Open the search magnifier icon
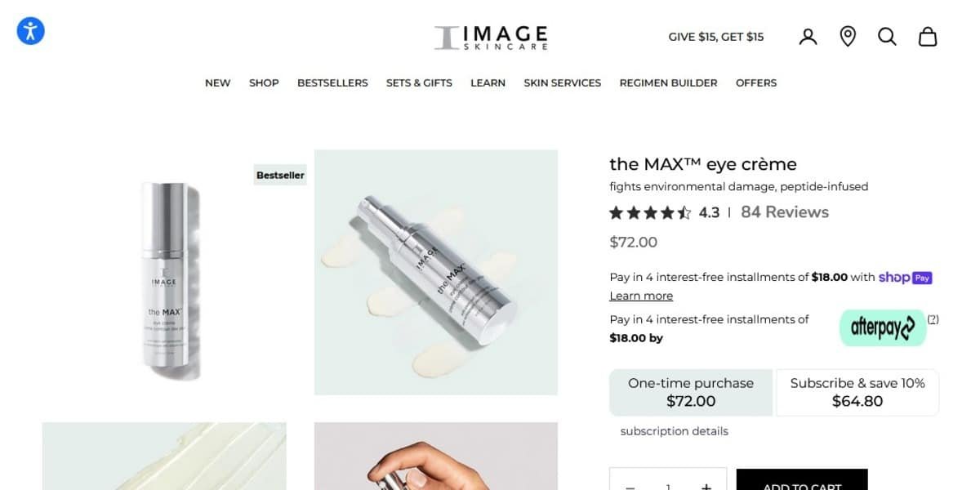 (887, 37)
